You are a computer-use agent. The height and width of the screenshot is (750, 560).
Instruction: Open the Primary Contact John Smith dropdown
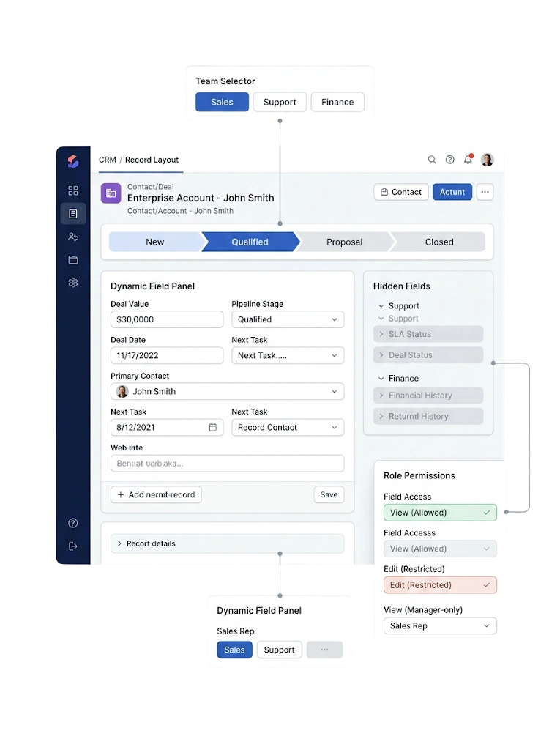(227, 391)
